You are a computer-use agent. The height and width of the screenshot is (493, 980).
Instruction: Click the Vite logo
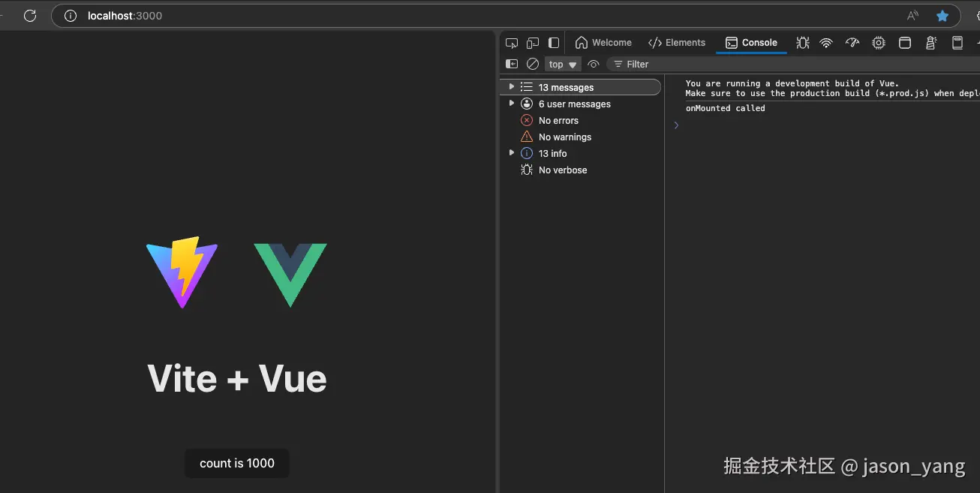(x=182, y=272)
